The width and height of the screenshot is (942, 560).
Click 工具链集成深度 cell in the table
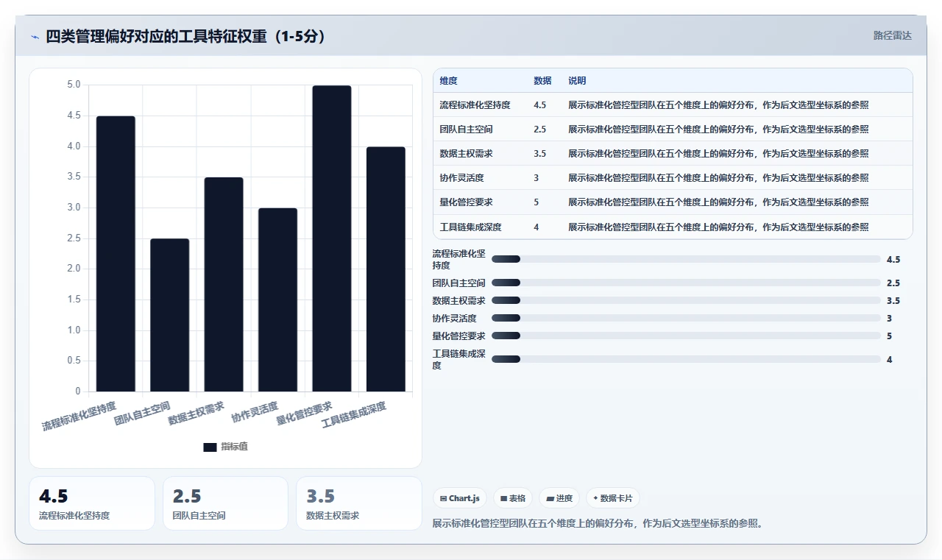point(470,227)
